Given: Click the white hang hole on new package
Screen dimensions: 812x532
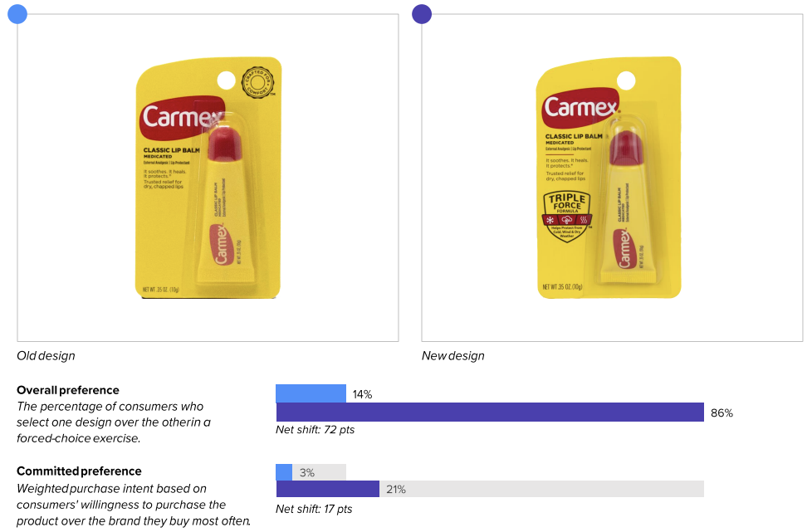Looking at the screenshot, I should click(626, 81).
